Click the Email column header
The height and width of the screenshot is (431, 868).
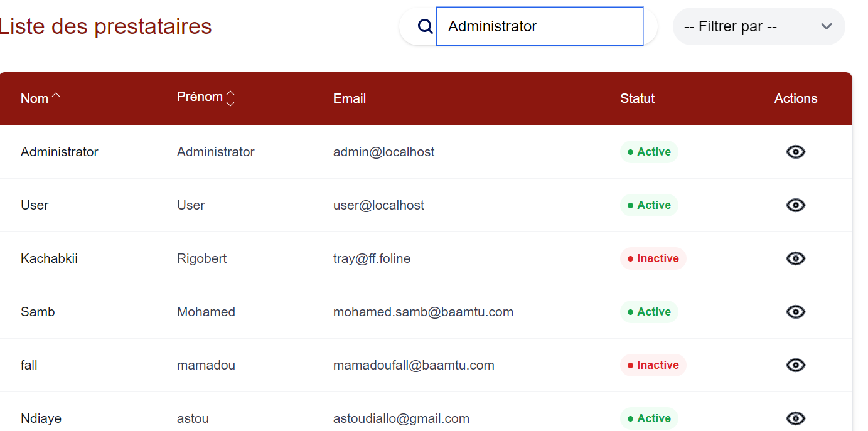(x=350, y=98)
